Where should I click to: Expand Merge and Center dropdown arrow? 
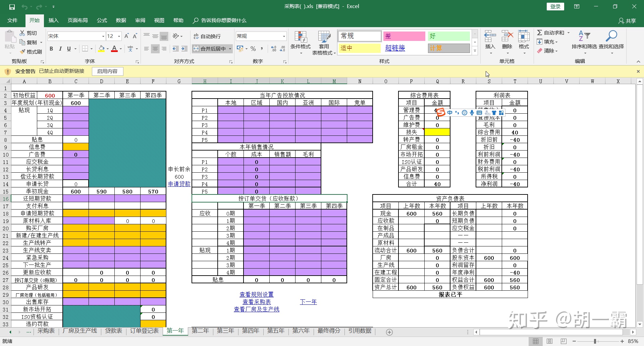click(x=230, y=49)
